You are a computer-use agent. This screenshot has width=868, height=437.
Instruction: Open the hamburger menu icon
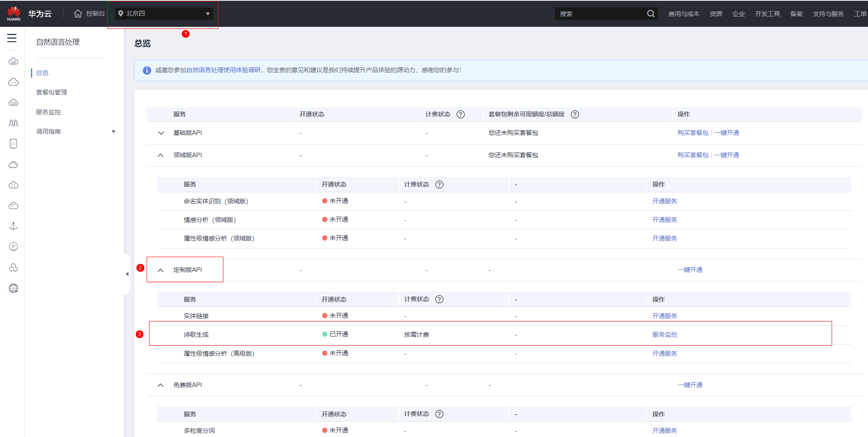click(x=12, y=38)
